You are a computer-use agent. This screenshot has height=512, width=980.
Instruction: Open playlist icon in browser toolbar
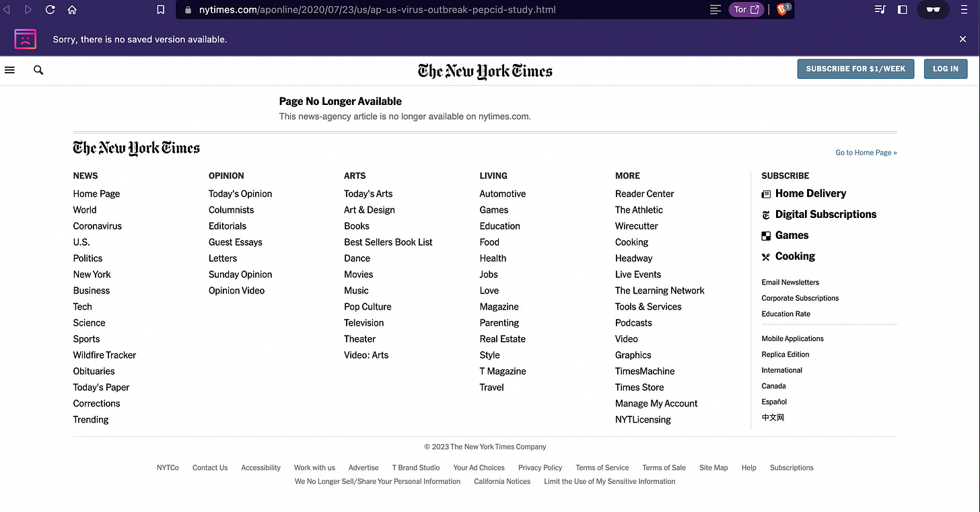pos(880,9)
